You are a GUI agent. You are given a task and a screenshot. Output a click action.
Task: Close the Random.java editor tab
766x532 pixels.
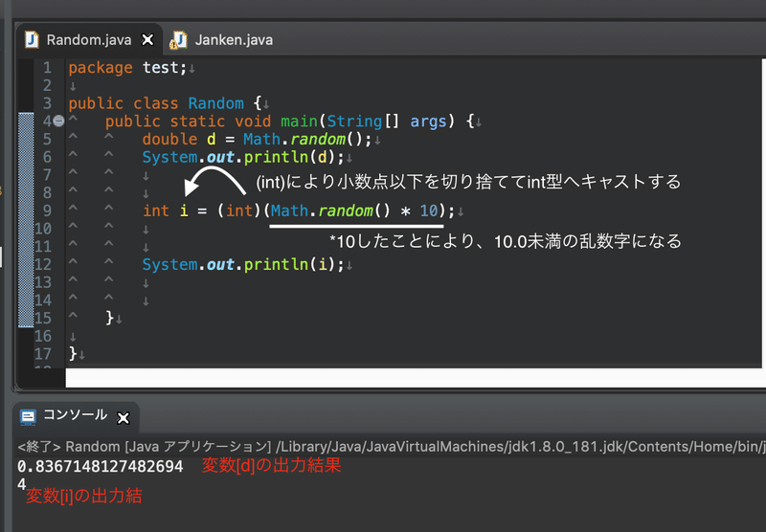pyautogui.click(x=147, y=39)
